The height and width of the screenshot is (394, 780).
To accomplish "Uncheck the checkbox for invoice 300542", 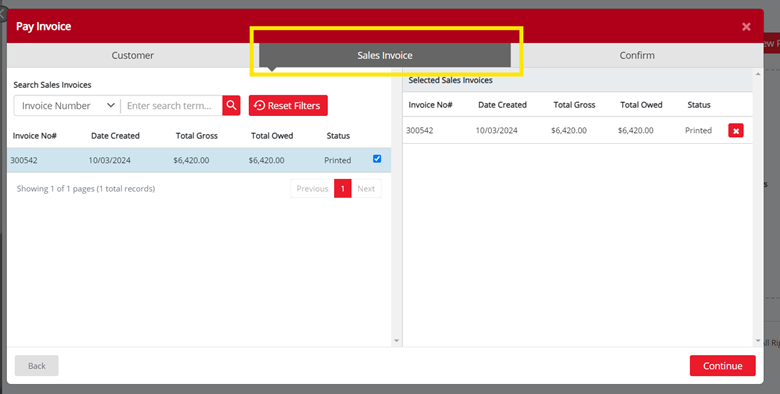I will [377, 159].
